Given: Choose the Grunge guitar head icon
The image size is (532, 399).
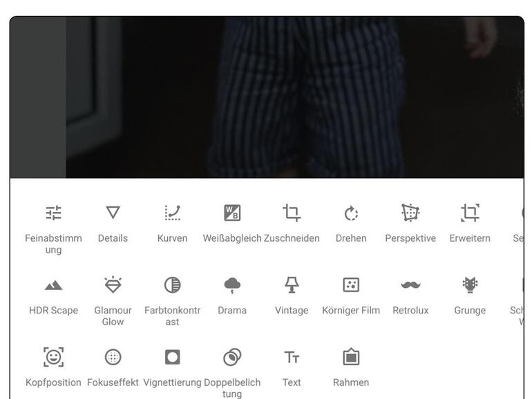Looking at the screenshot, I should tap(470, 285).
